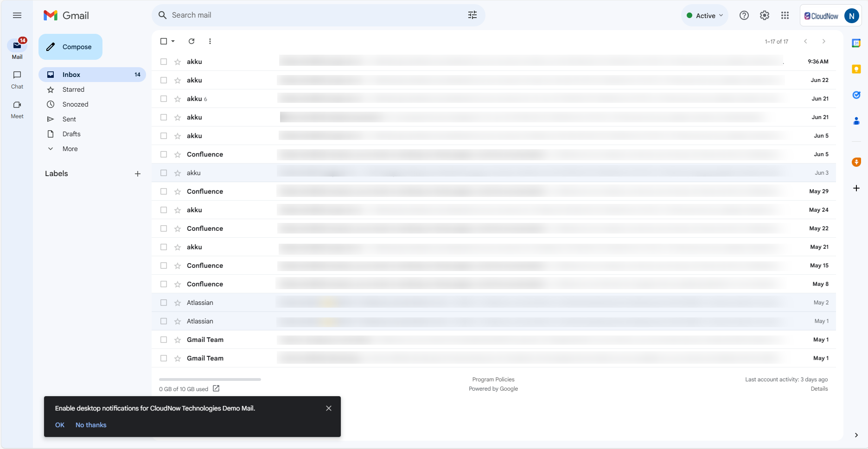Switch to the Starred folder
Viewport: 868px width, 449px height.
click(73, 89)
